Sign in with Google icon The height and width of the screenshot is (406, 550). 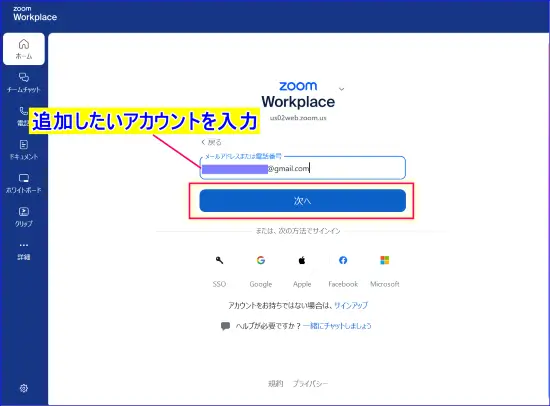(x=261, y=260)
